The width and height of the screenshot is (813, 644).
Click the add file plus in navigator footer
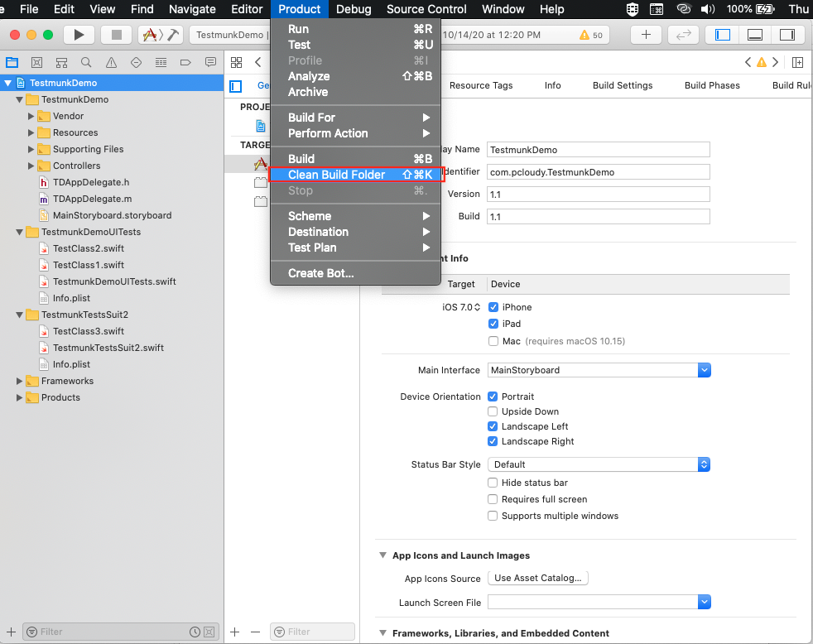point(11,632)
